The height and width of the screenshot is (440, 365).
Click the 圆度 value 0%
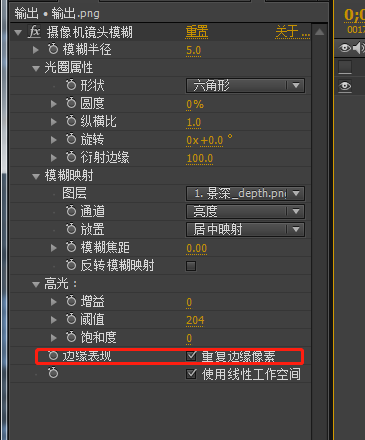point(195,105)
